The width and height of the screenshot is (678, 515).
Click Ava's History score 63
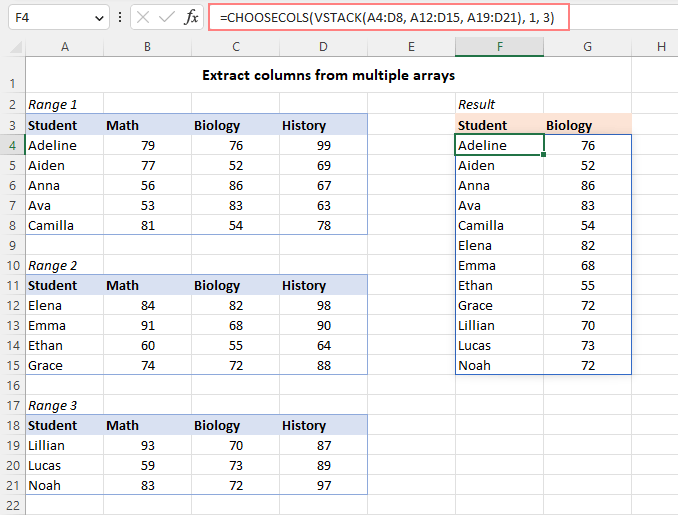pos(323,205)
